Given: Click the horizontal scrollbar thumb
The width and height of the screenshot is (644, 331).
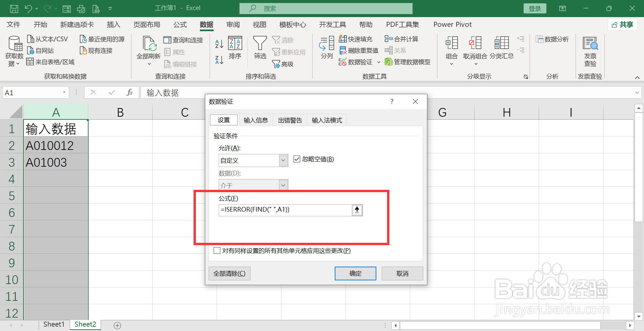Looking at the screenshot, I should 500,325.
